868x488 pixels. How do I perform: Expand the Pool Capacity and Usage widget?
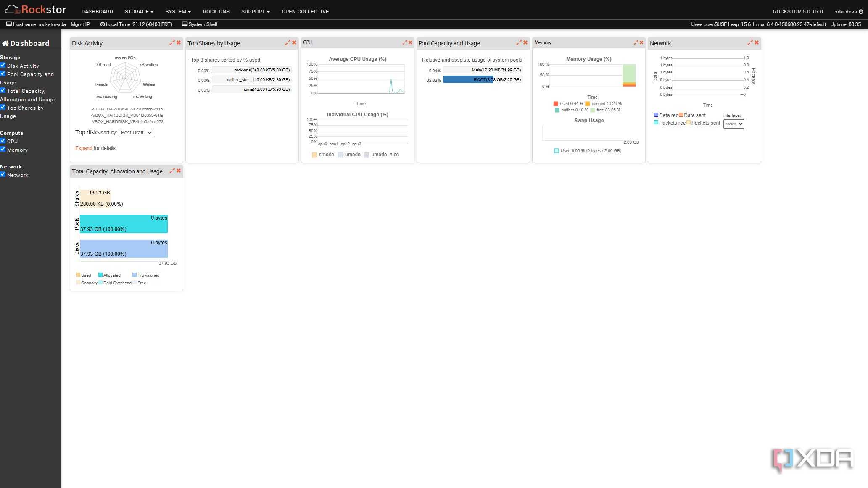[519, 42]
